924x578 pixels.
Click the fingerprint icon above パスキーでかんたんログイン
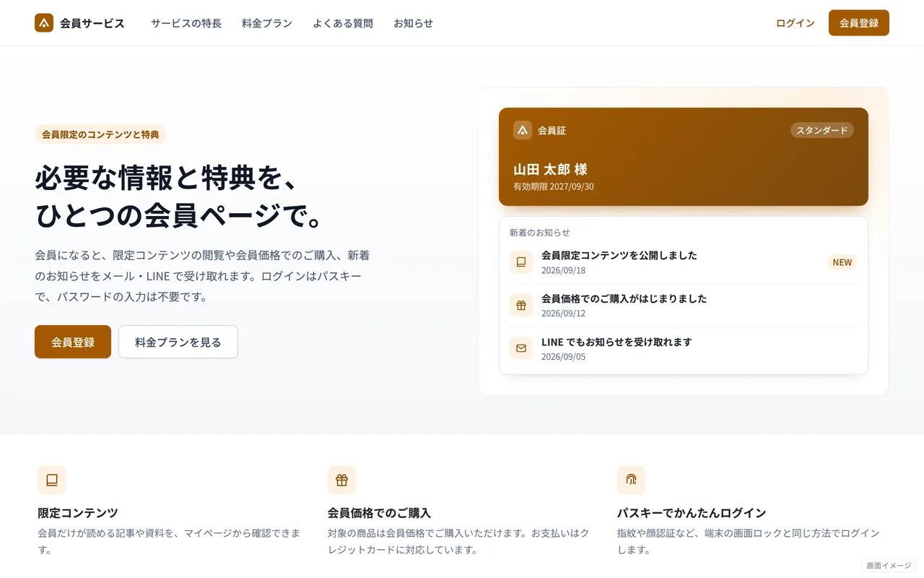(x=631, y=480)
